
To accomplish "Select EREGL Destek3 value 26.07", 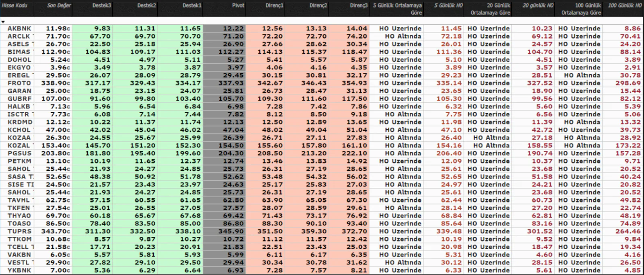I will pos(100,75).
